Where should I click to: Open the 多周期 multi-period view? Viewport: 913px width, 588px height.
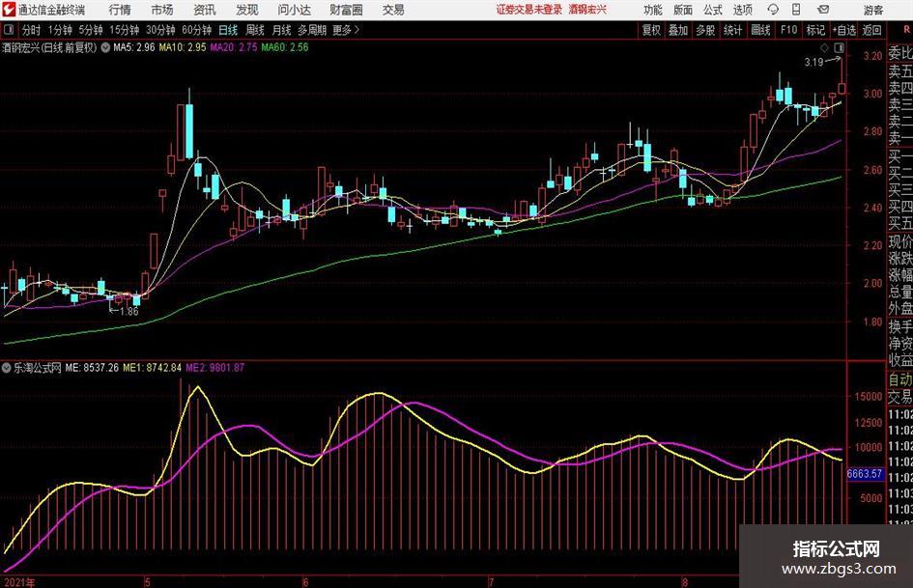pos(312,30)
